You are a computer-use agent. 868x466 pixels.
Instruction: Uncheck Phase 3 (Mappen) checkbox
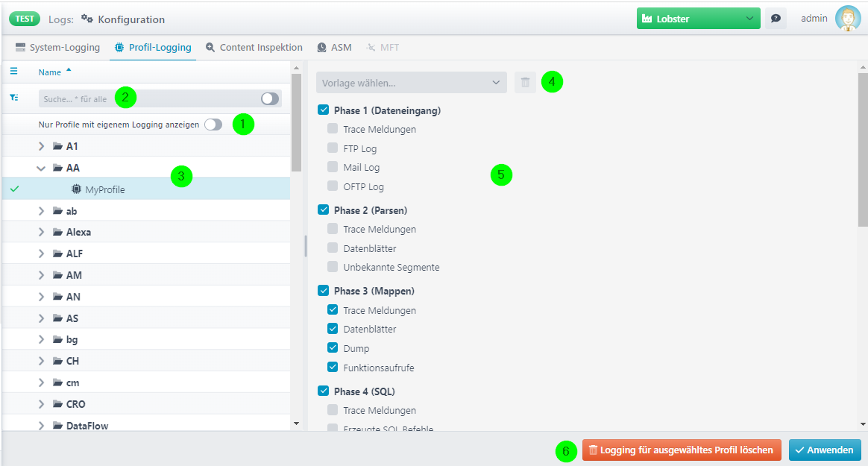coord(324,290)
